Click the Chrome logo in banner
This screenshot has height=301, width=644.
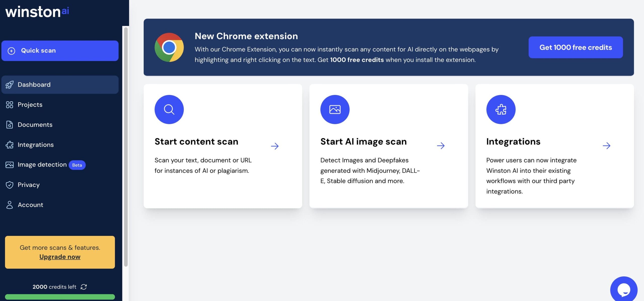click(169, 47)
